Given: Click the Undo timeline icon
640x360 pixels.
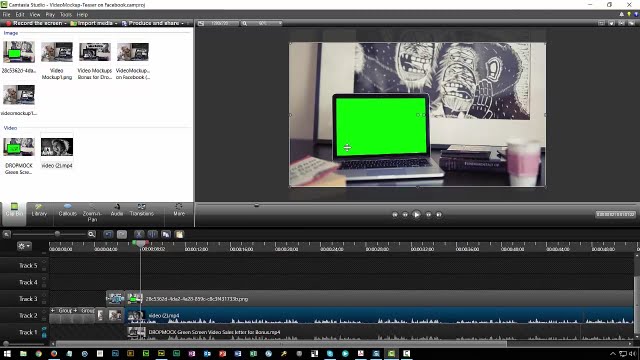Looking at the screenshot, I should pyautogui.click(x=108, y=234).
